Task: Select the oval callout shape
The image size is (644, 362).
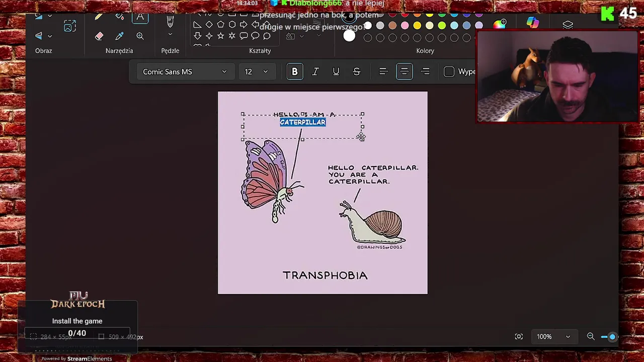Action: (255, 36)
